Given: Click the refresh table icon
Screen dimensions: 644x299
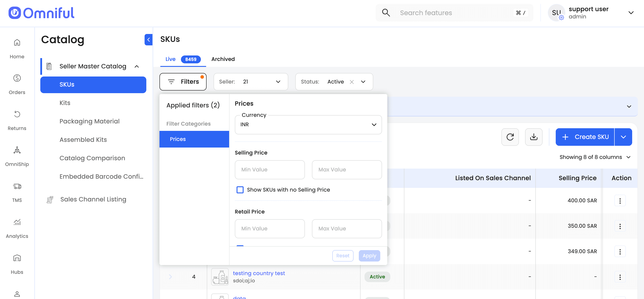Looking at the screenshot, I should pos(510,137).
